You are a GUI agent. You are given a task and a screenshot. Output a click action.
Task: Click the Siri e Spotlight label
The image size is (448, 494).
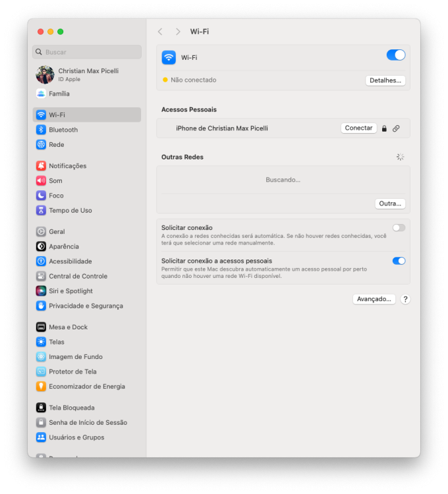click(70, 291)
